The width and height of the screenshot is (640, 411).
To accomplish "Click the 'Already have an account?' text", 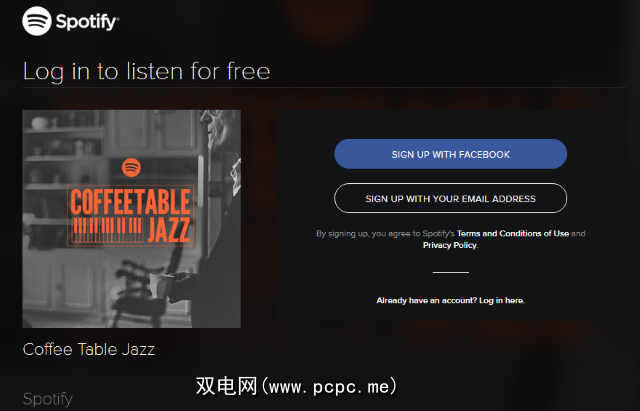I will click(427, 301).
